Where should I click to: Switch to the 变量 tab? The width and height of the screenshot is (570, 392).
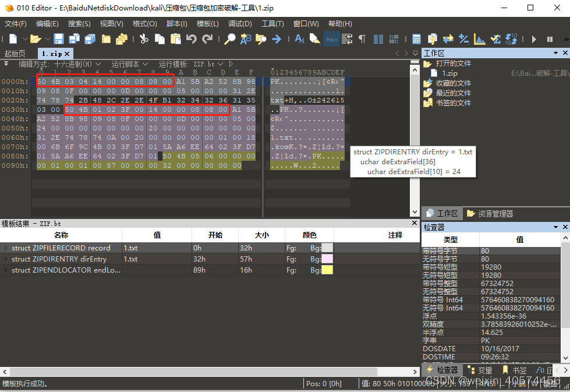click(480, 370)
